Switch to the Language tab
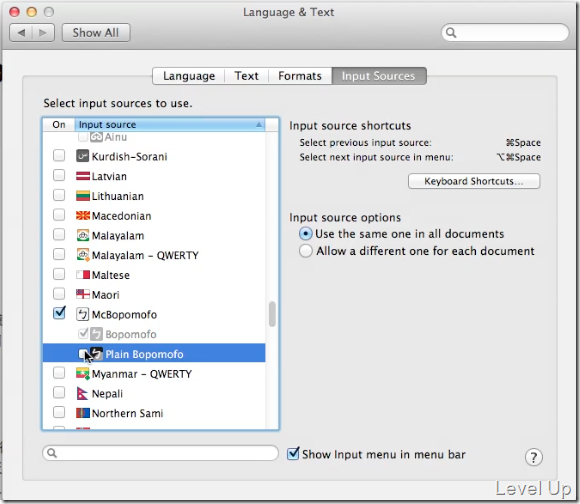The height and width of the screenshot is (504, 580). coord(189,76)
